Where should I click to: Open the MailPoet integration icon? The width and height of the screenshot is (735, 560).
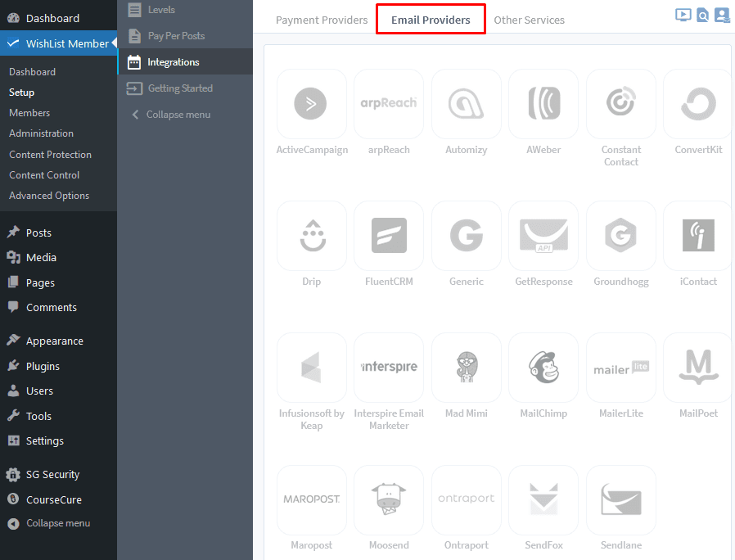click(698, 368)
